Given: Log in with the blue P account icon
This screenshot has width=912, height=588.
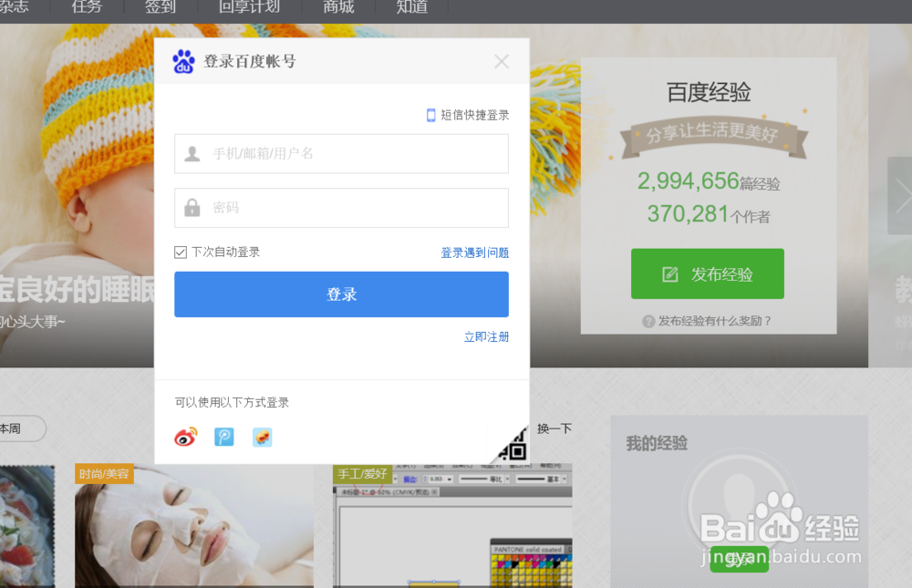Looking at the screenshot, I should click(224, 437).
